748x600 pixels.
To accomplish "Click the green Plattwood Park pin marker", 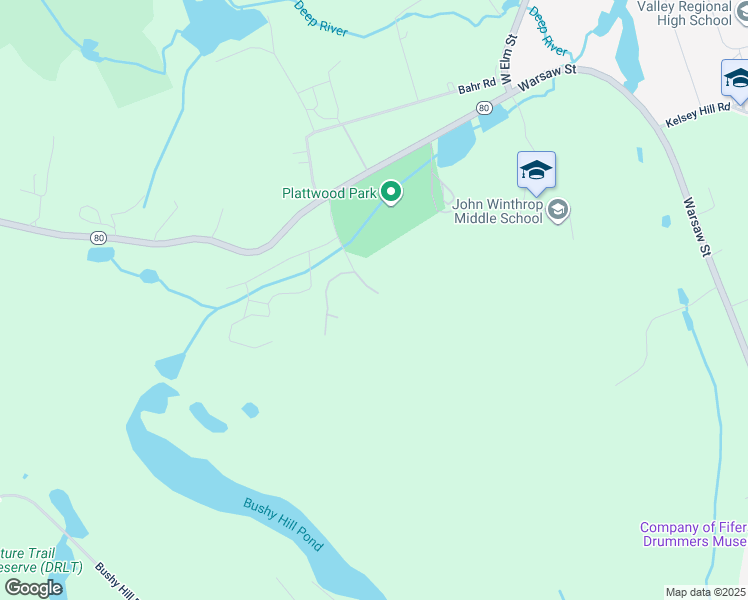I will tap(391, 192).
